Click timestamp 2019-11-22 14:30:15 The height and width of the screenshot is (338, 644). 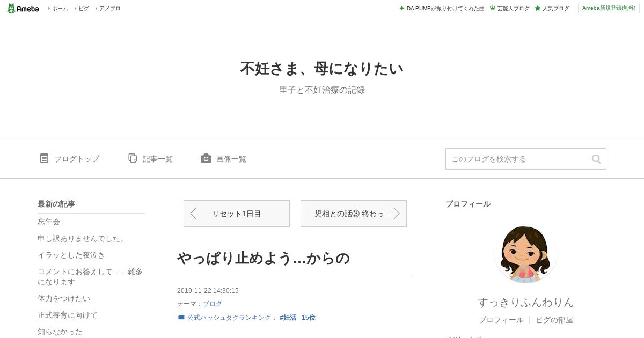coord(208,291)
